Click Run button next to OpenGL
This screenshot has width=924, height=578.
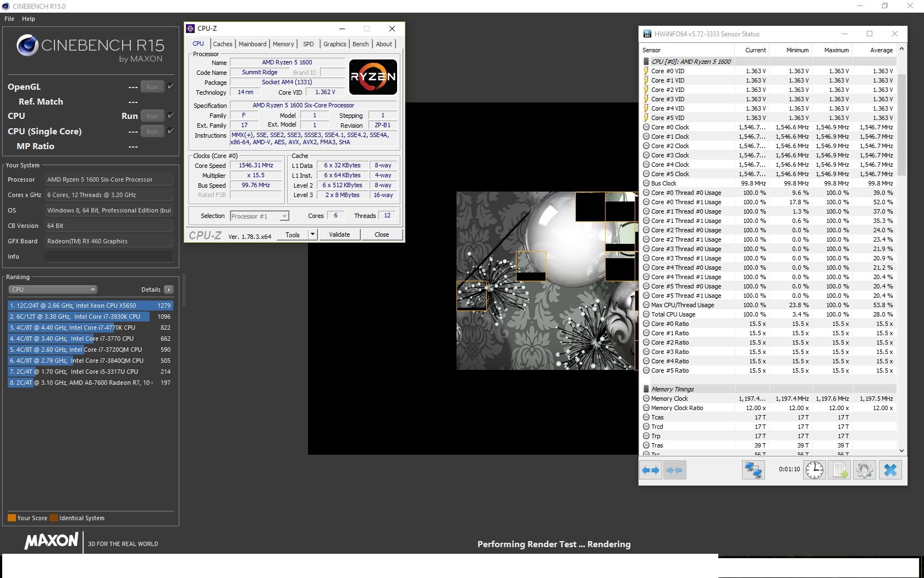click(152, 87)
